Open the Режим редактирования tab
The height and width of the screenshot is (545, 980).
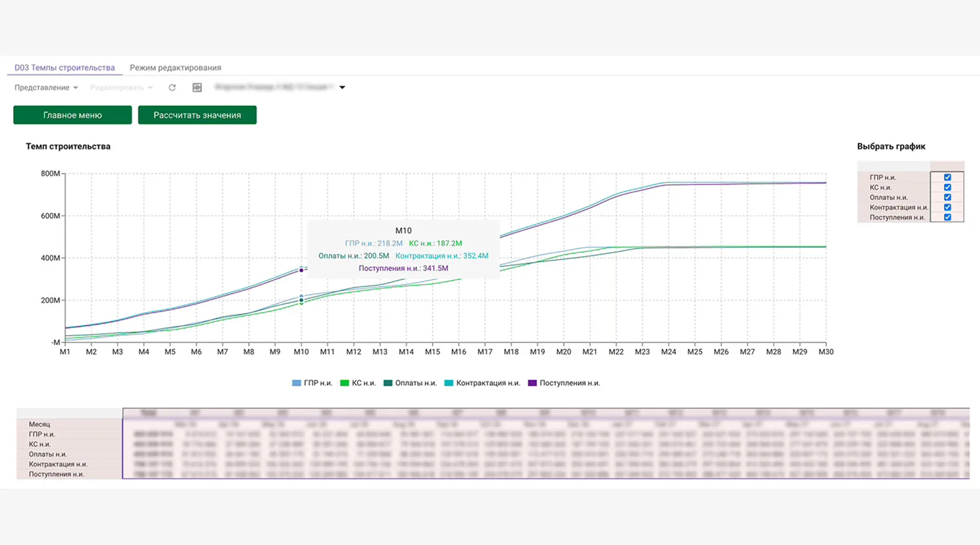click(x=175, y=68)
